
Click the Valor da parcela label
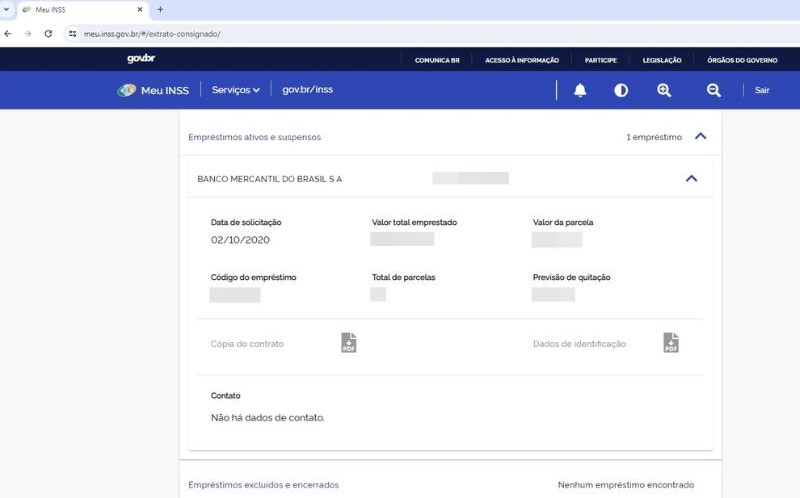tap(563, 222)
